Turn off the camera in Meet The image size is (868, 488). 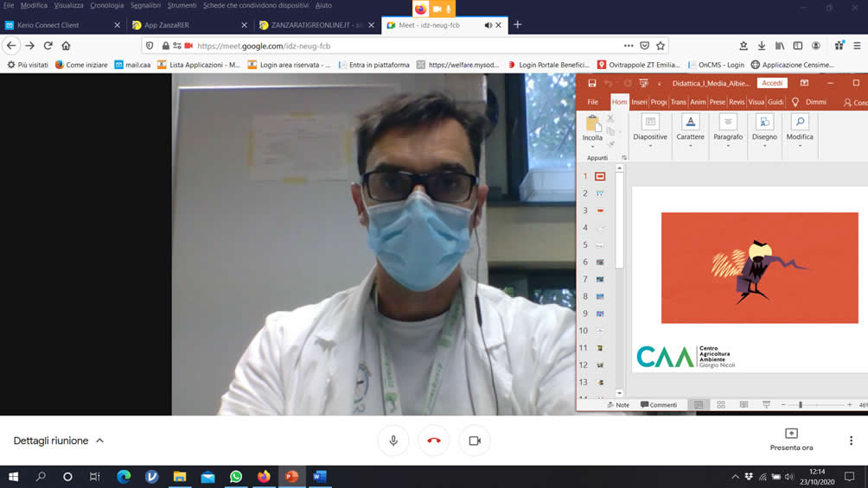(475, 440)
